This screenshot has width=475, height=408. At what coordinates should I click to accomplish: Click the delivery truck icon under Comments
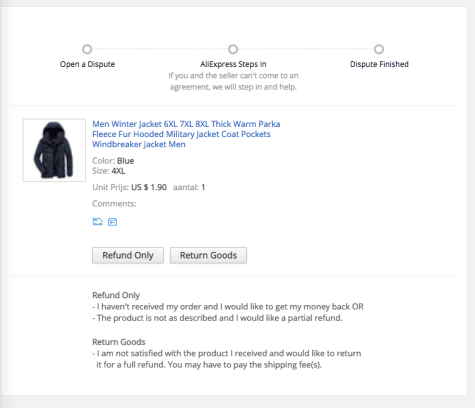97,222
